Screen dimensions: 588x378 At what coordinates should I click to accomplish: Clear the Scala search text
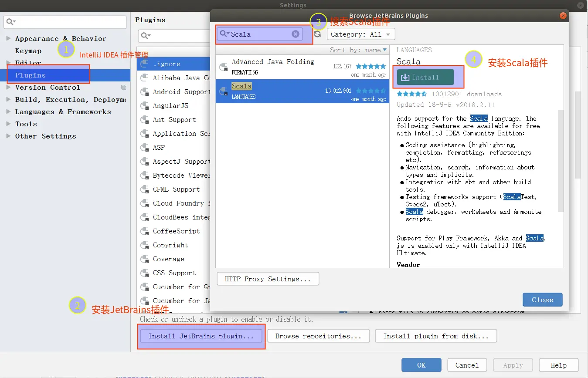pyautogui.click(x=296, y=34)
